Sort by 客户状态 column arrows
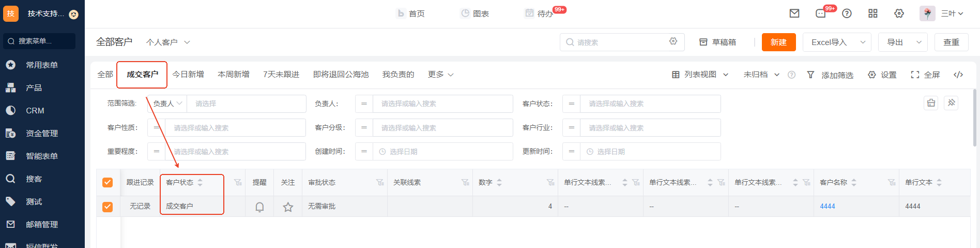980x248 pixels. coord(200,182)
